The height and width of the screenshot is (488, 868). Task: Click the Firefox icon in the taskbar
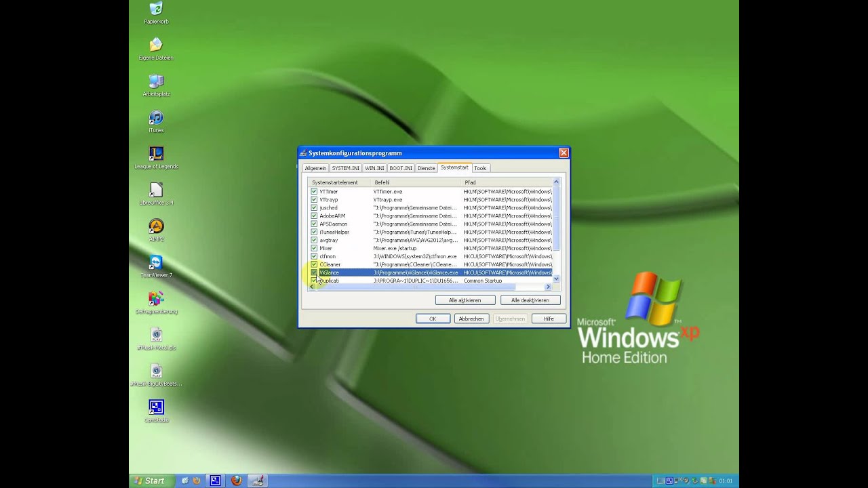click(236, 481)
